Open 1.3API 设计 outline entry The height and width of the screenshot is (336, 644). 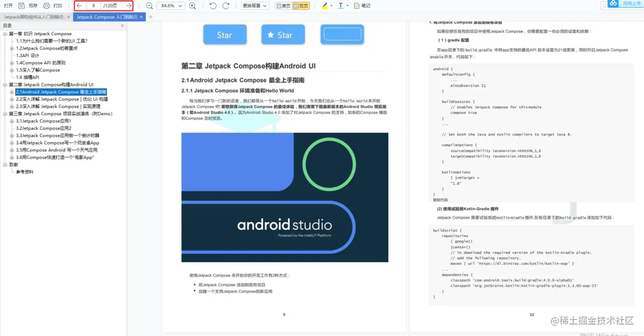point(28,56)
